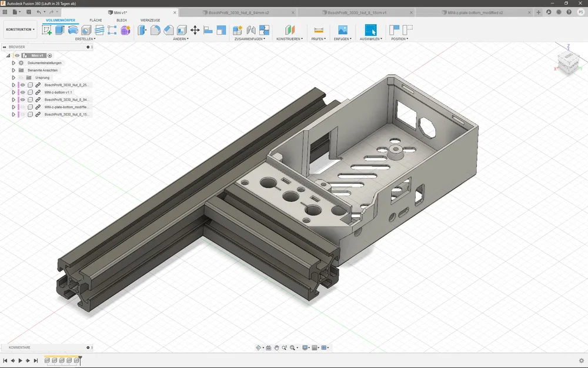Select the Align tool icon
The image size is (588, 368).
(x=208, y=30)
